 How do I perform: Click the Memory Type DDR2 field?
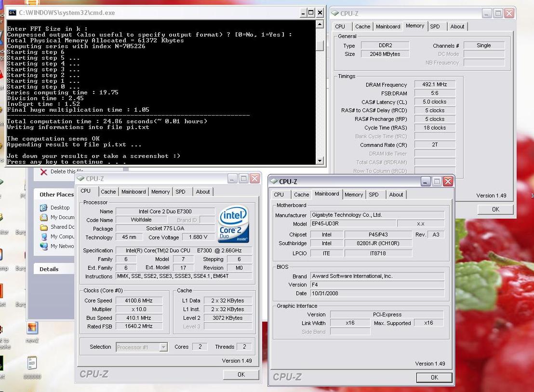(x=385, y=46)
